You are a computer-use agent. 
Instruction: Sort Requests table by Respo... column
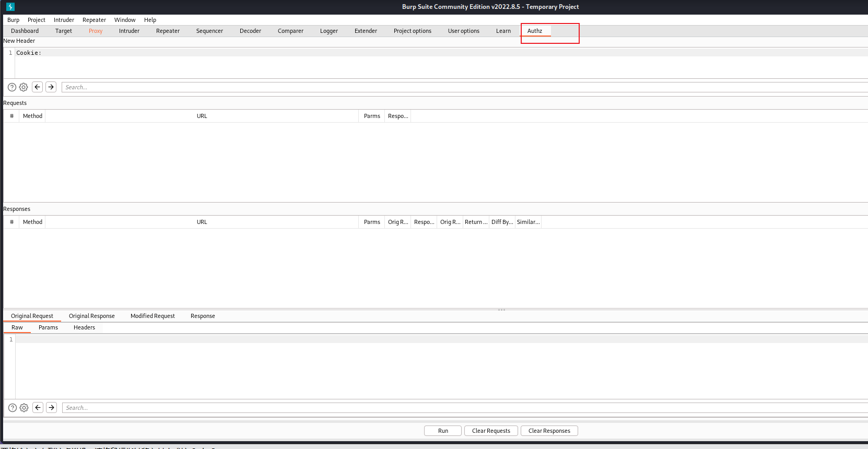(x=398, y=116)
